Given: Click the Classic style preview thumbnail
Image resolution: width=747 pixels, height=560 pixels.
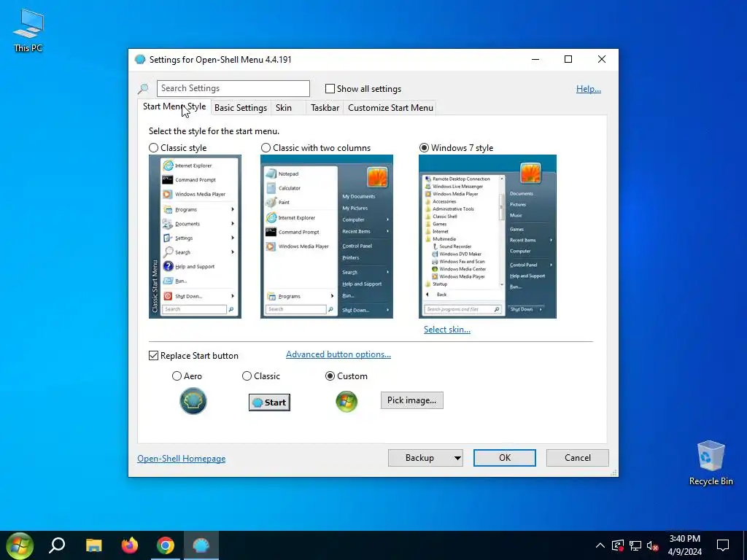Looking at the screenshot, I should tap(195, 237).
